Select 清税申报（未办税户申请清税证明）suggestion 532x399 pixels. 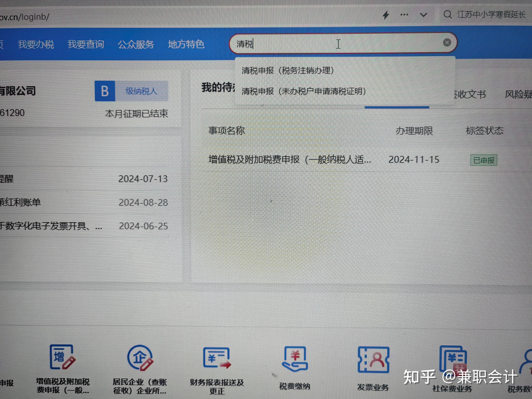[304, 91]
